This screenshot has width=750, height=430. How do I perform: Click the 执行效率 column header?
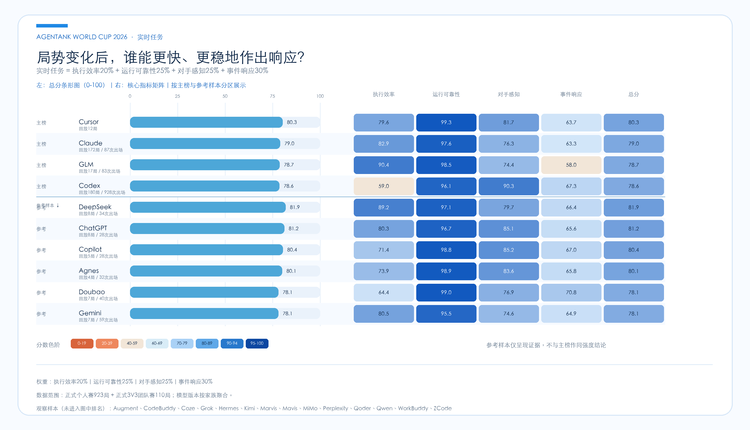click(384, 94)
